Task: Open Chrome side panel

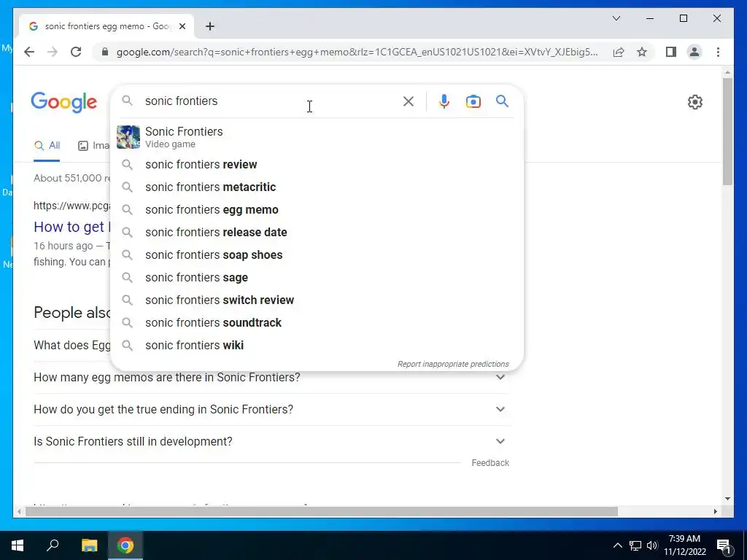Action: pyautogui.click(x=671, y=52)
